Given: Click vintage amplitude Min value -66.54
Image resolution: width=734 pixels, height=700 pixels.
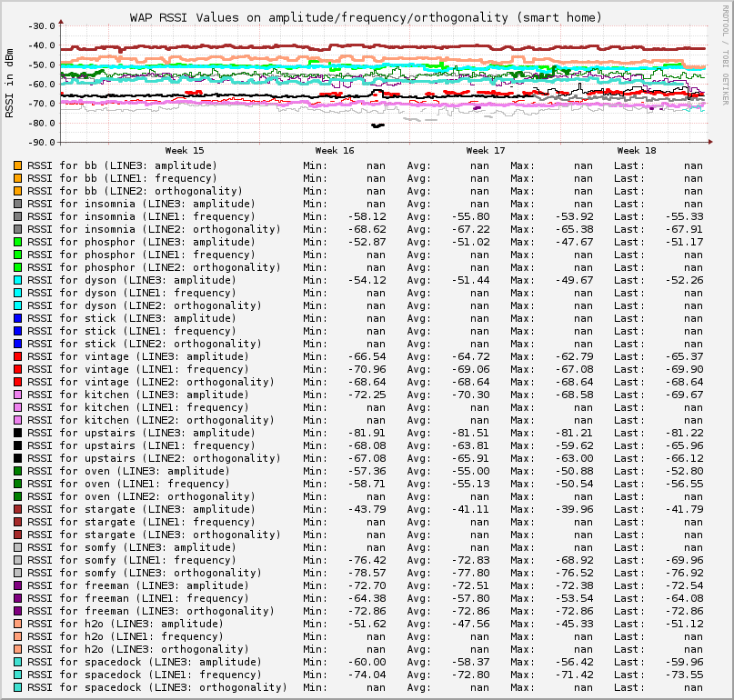Looking at the screenshot, I should pyautogui.click(x=367, y=356).
